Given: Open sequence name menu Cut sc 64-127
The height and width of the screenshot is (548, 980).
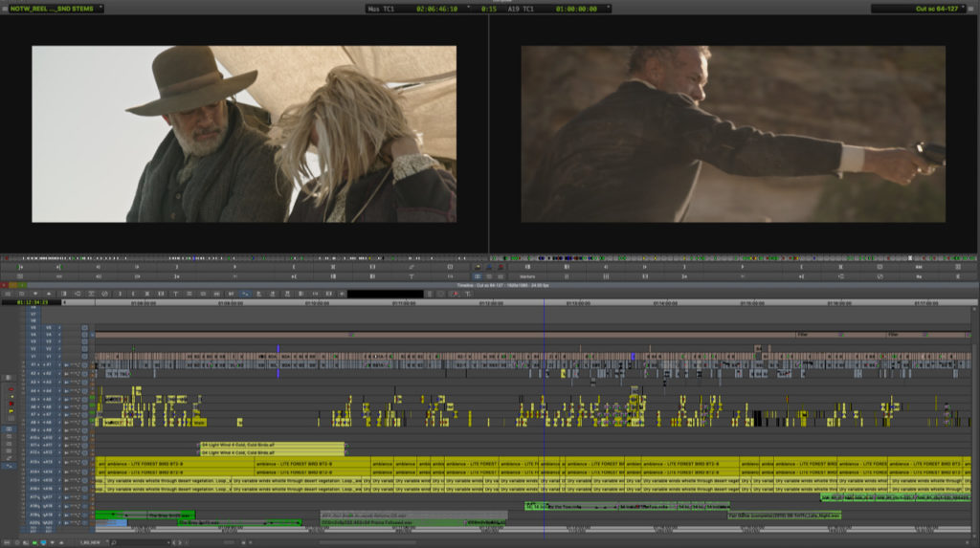Looking at the screenshot, I should [918, 9].
